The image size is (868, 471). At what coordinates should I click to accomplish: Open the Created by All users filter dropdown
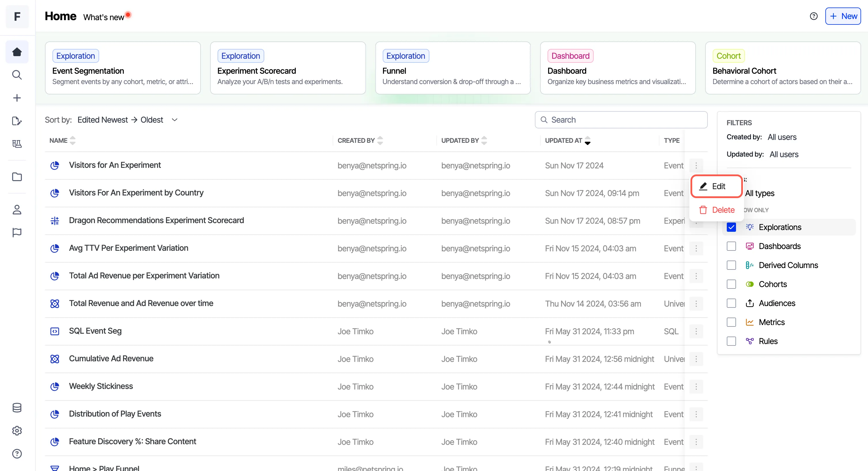pos(782,137)
